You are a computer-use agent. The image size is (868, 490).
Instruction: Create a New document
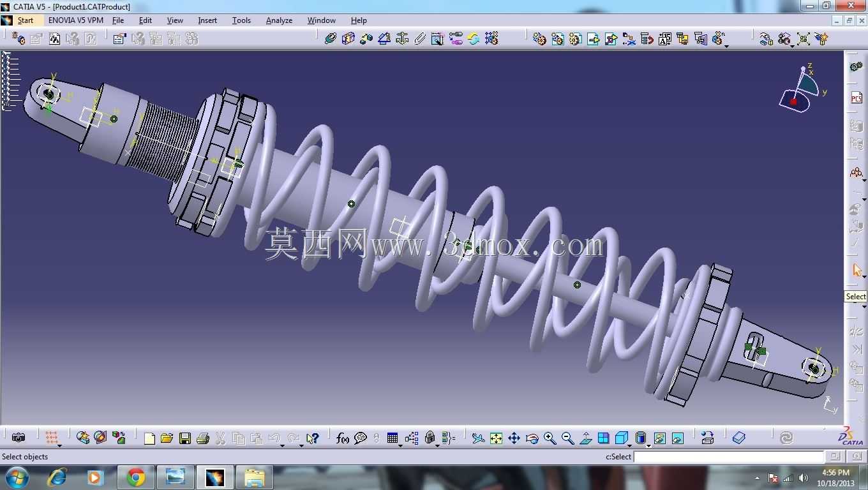point(149,438)
